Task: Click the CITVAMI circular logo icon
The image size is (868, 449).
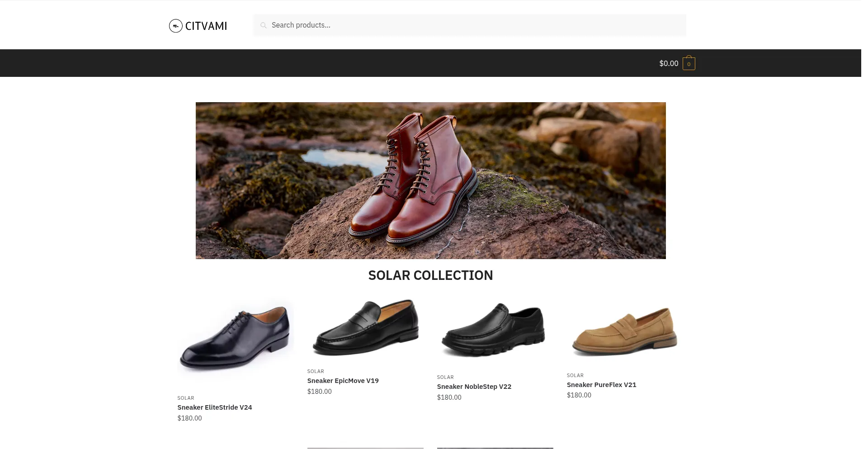Action: [175, 26]
